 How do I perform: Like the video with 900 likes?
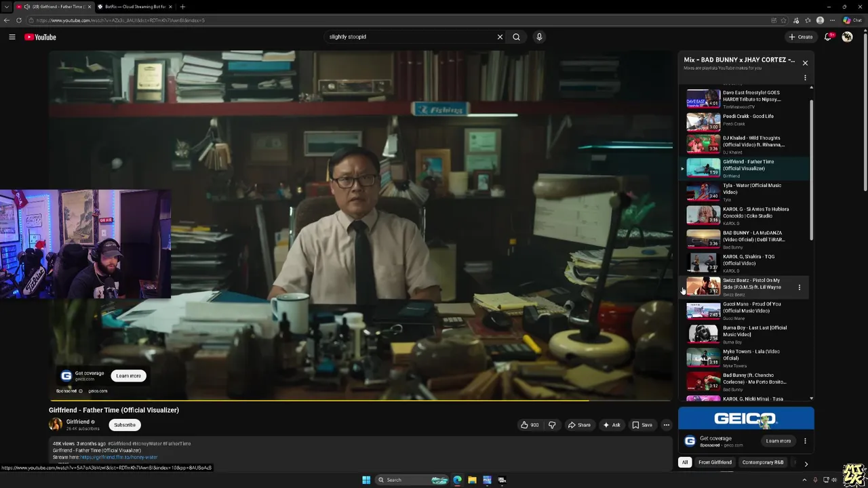coord(530,425)
